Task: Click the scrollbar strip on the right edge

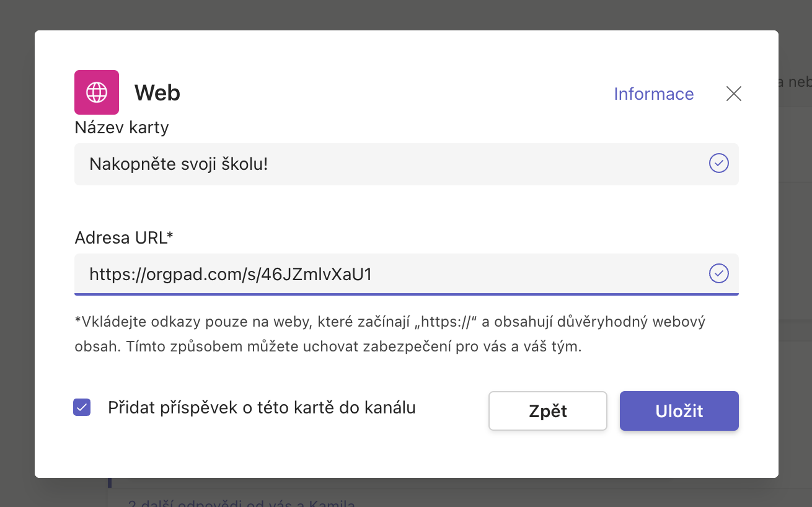Action: 808,248
